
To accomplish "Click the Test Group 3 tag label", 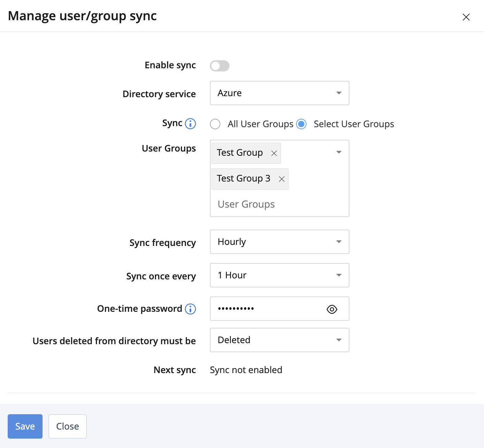I will tap(243, 179).
